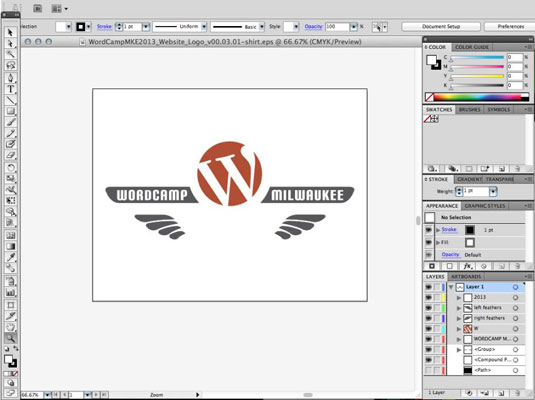
Task: Toggle visibility of WORDCAMP M... layer
Action: pos(429,339)
